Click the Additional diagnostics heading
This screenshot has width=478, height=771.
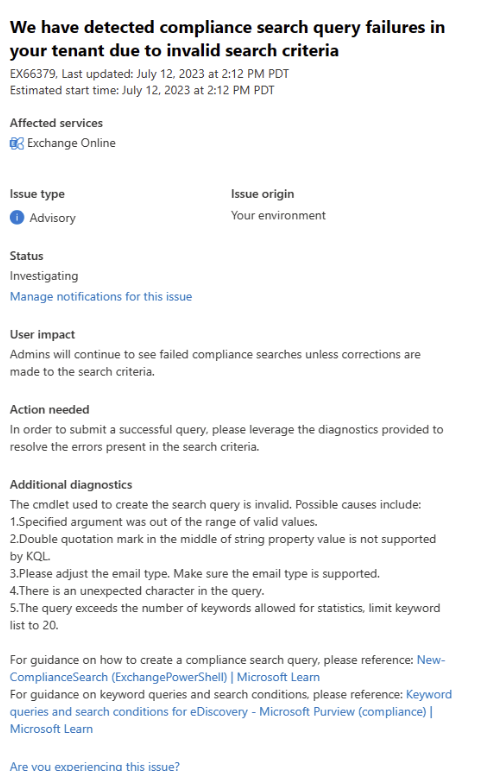coord(71,485)
